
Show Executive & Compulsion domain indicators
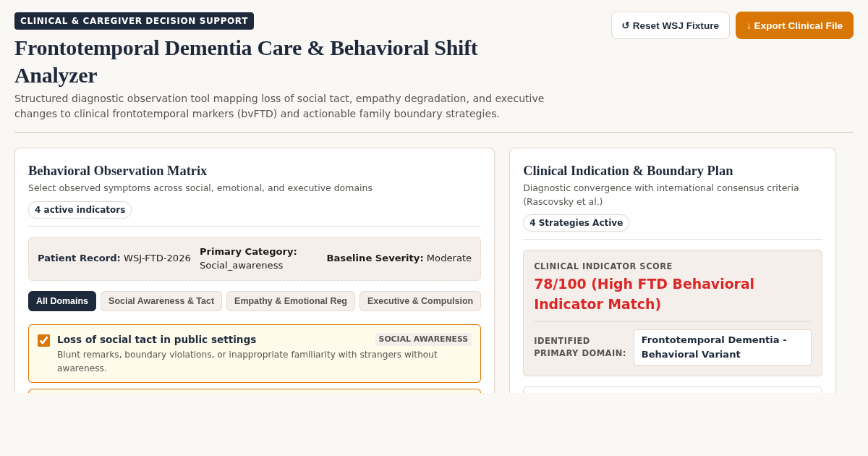(420, 301)
